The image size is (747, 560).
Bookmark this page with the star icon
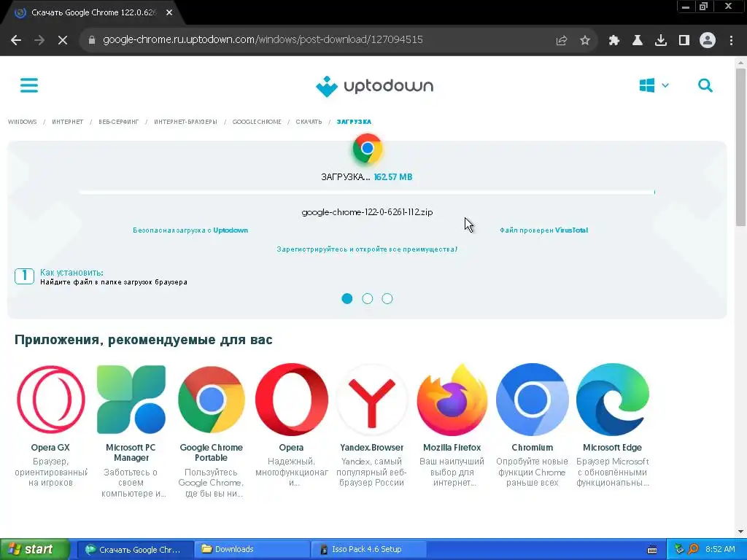[x=585, y=41]
